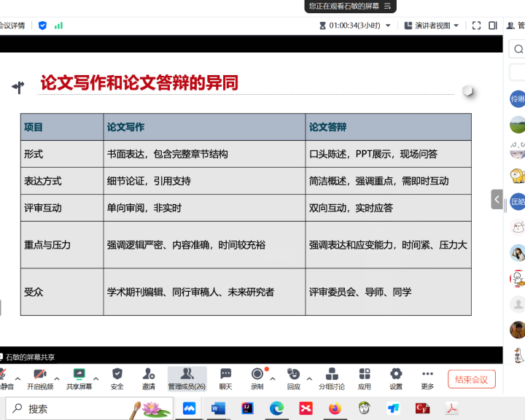This screenshot has width=525, height=420.
Task: Start 录制 recording the meeting
Action: (257, 378)
